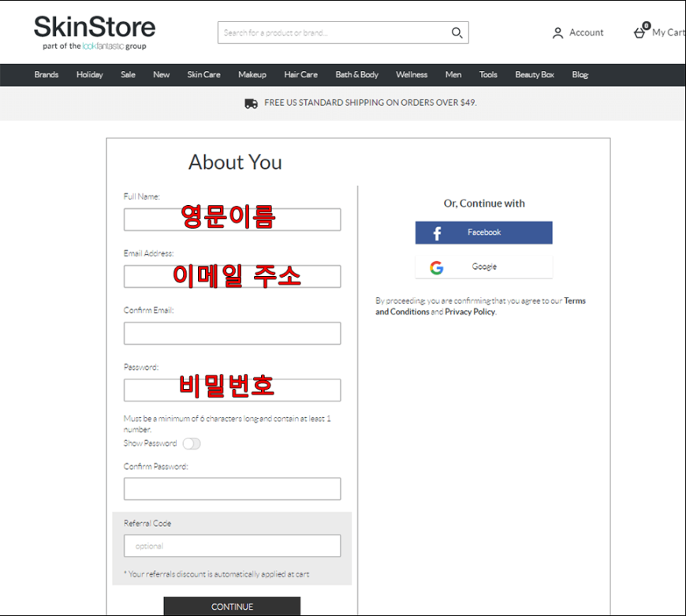Click the Email Address input field

point(233,277)
